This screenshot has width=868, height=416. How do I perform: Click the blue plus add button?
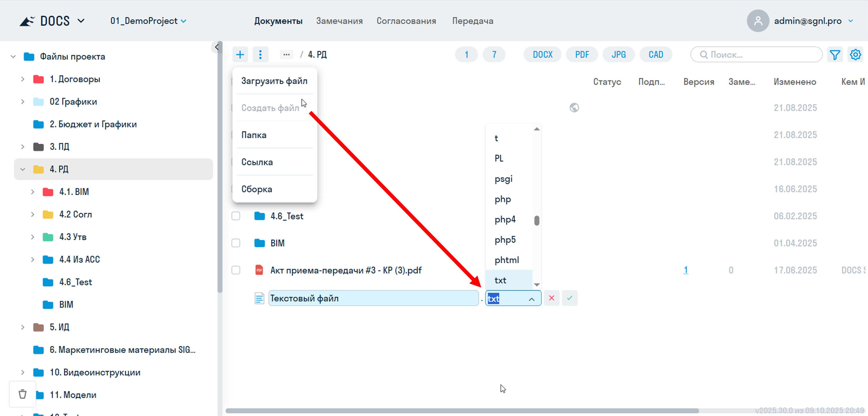click(x=240, y=55)
